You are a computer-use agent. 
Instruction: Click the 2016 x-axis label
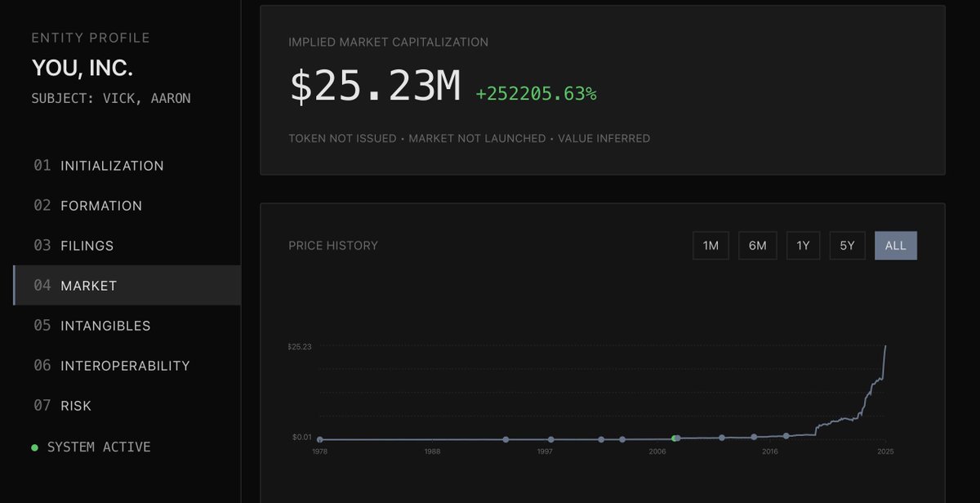pyautogui.click(x=769, y=452)
